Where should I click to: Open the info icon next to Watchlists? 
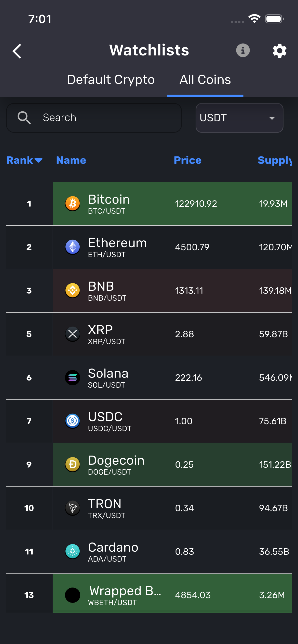pyautogui.click(x=243, y=50)
